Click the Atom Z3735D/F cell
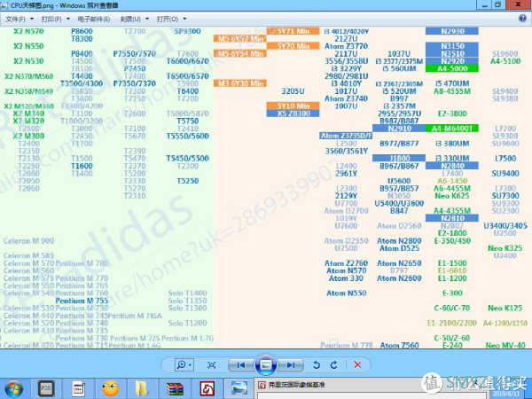Image resolution: width=532 pixels, height=399 pixels. tap(346, 136)
